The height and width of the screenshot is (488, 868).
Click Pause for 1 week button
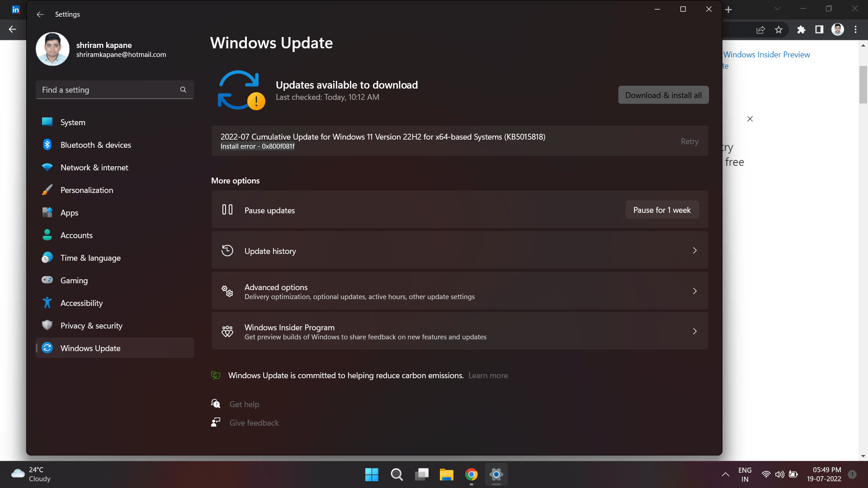point(662,210)
